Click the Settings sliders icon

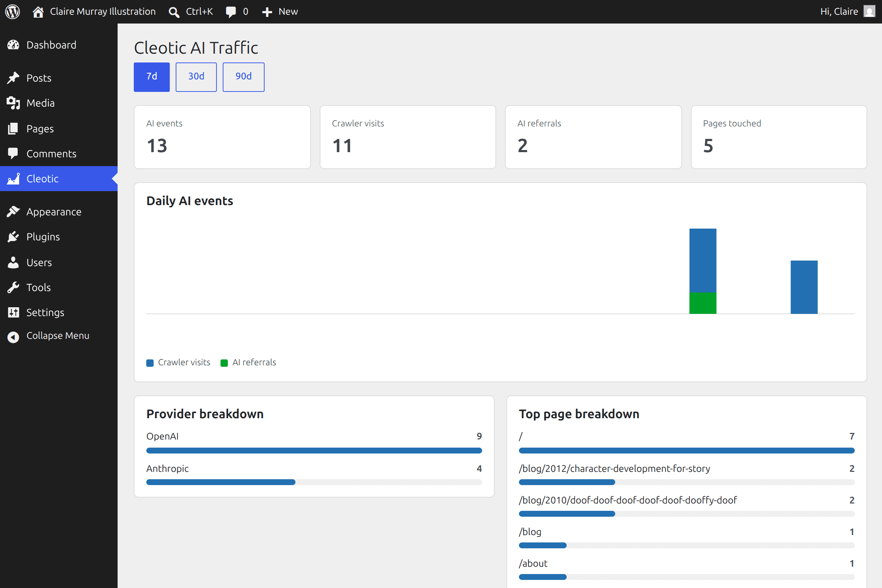coord(13,312)
